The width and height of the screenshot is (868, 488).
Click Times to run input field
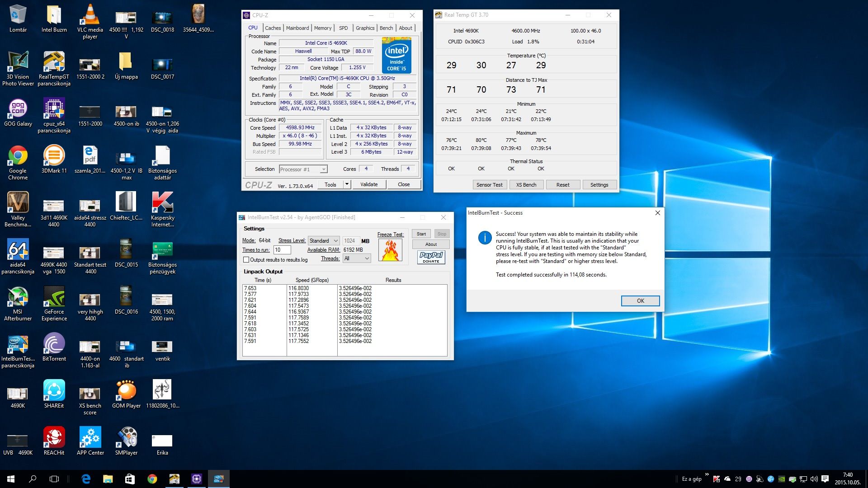coord(282,250)
